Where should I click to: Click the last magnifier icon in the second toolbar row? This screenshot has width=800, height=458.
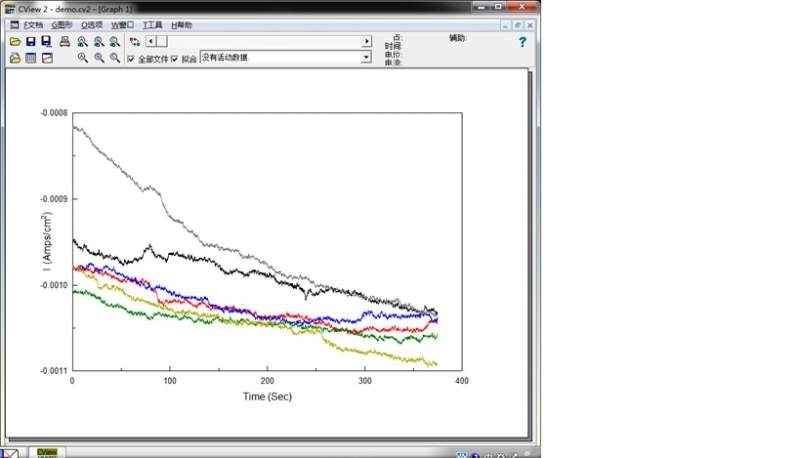[115, 58]
